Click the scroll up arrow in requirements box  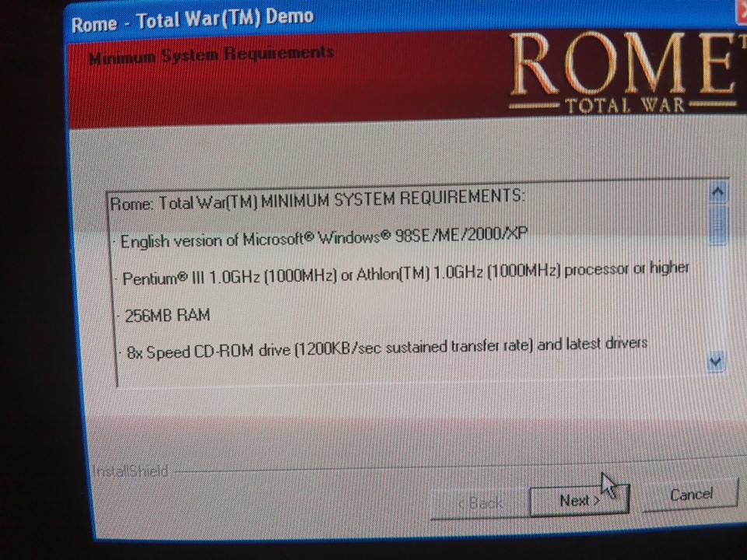[718, 192]
